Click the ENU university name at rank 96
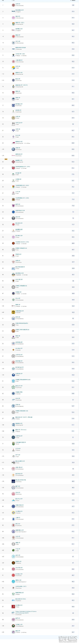Viewport: 79px width, 644px height. (20, 598)
